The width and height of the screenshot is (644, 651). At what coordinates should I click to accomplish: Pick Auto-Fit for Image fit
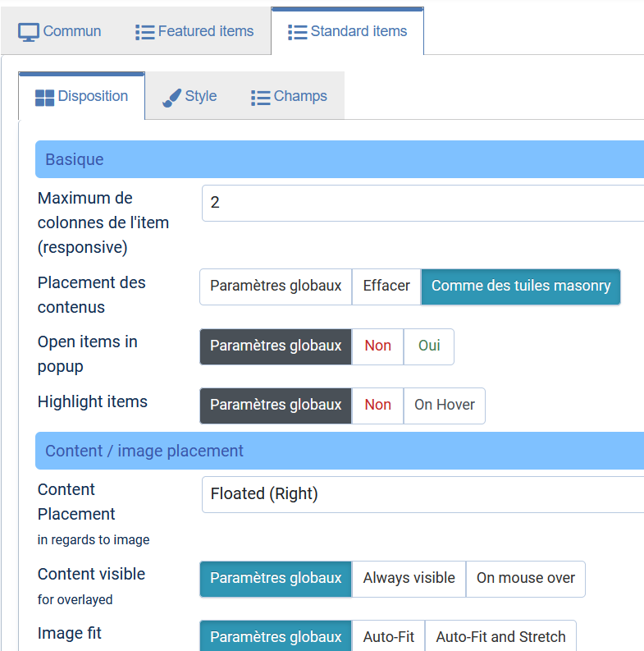point(388,636)
